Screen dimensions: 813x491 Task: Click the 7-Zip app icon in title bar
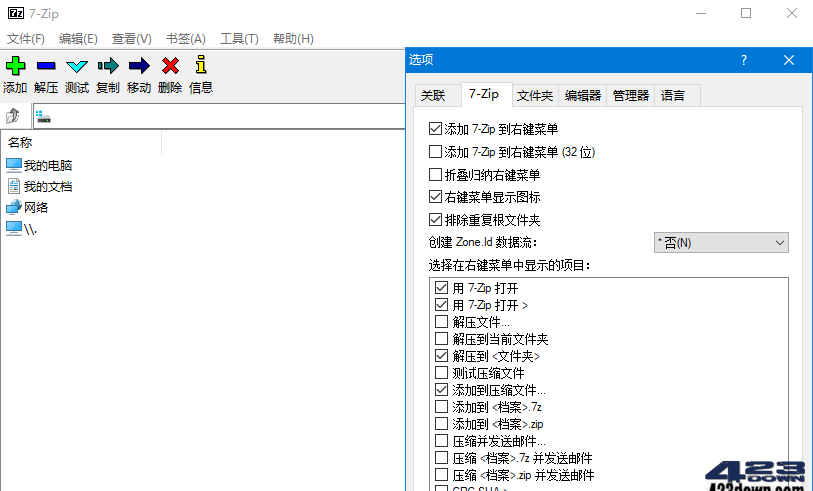(16, 13)
